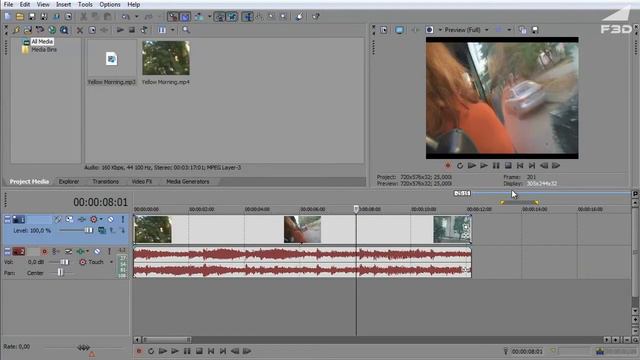Click Pause in the preview transport controls
Screen dimensions: 640x360
point(496,166)
